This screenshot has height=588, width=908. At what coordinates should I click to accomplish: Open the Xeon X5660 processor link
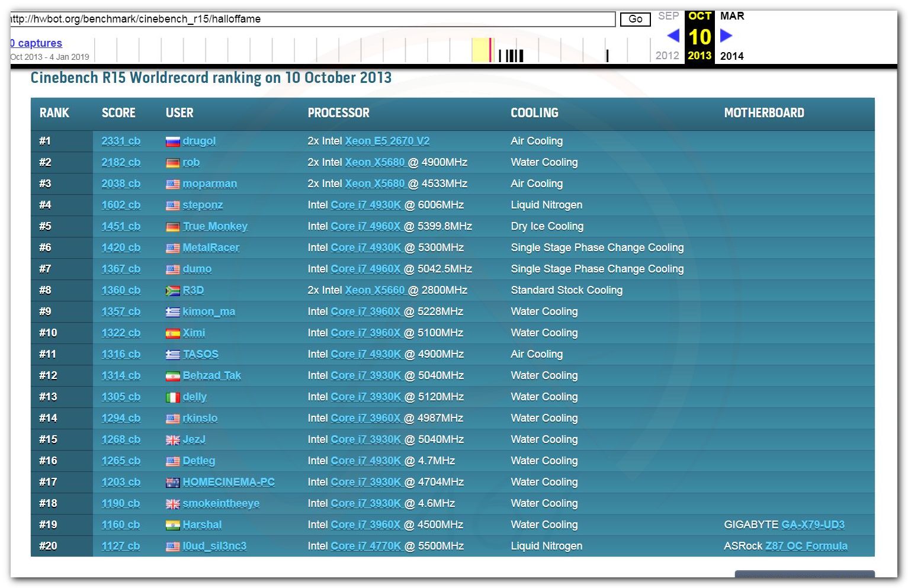click(375, 290)
